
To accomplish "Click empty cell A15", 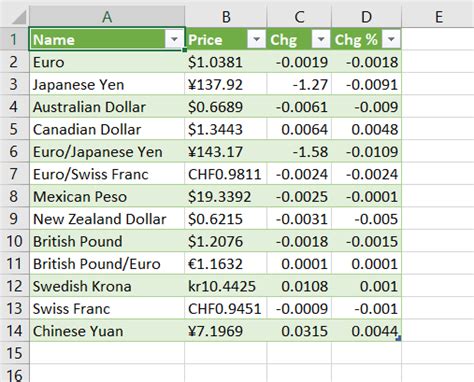I will [x=107, y=353].
